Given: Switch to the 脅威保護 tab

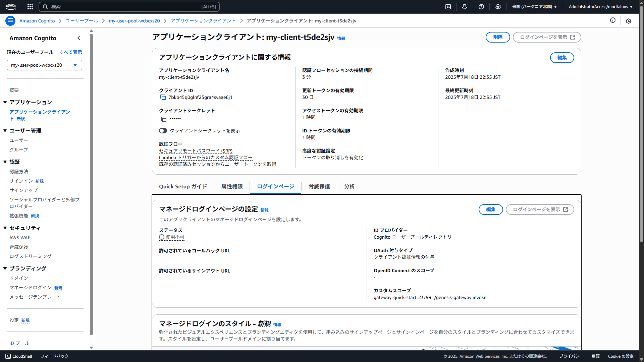Looking at the screenshot, I should pyautogui.click(x=319, y=186).
